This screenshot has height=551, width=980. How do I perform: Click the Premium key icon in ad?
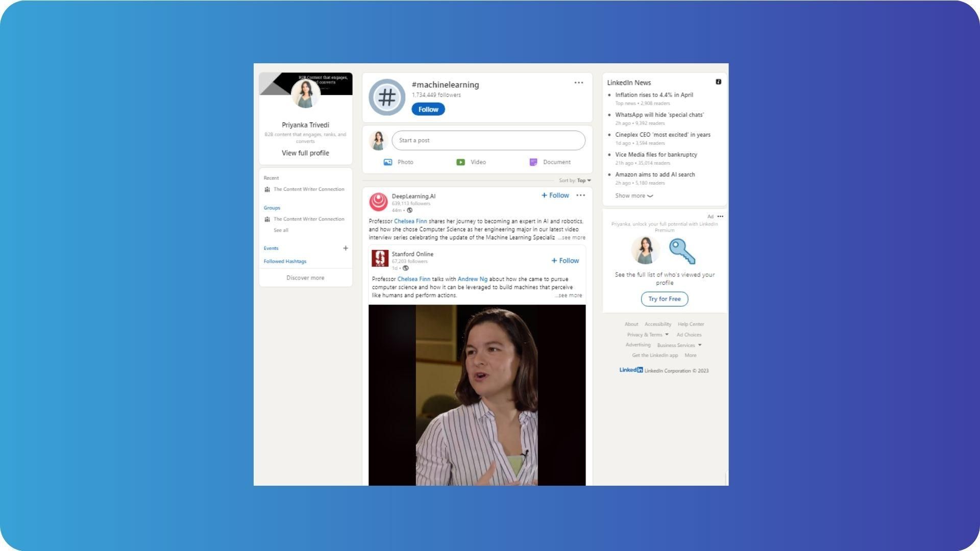pyautogui.click(x=682, y=252)
